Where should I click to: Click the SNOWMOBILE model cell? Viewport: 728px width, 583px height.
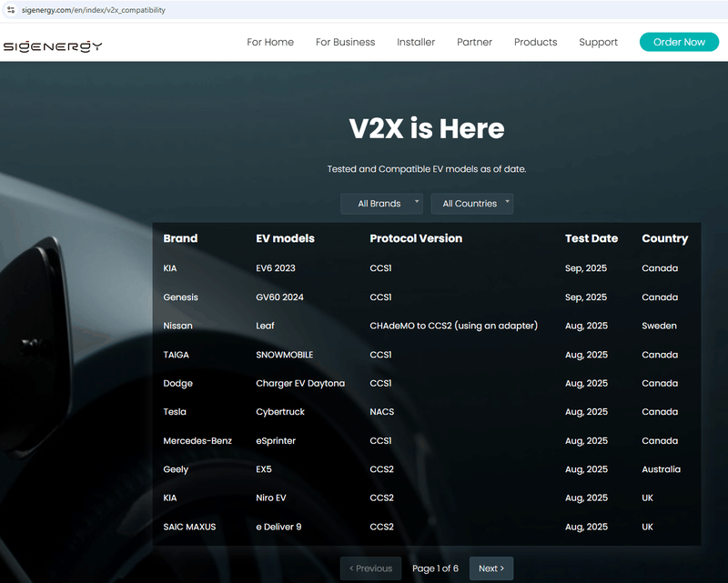[285, 355]
